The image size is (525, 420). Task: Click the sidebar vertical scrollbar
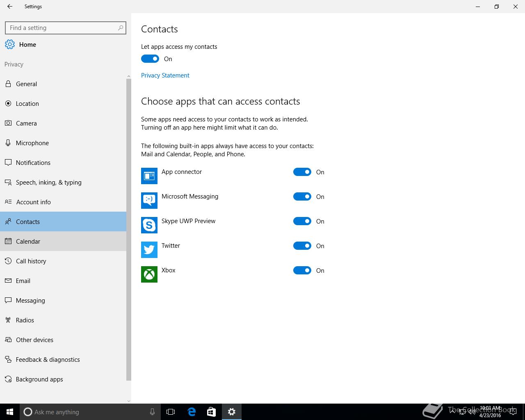click(129, 230)
